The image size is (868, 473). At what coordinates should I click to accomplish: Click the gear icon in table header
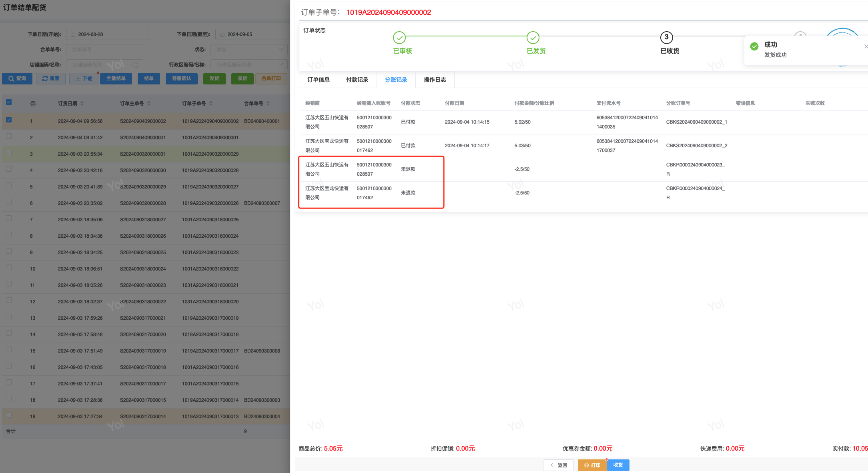point(33,104)
